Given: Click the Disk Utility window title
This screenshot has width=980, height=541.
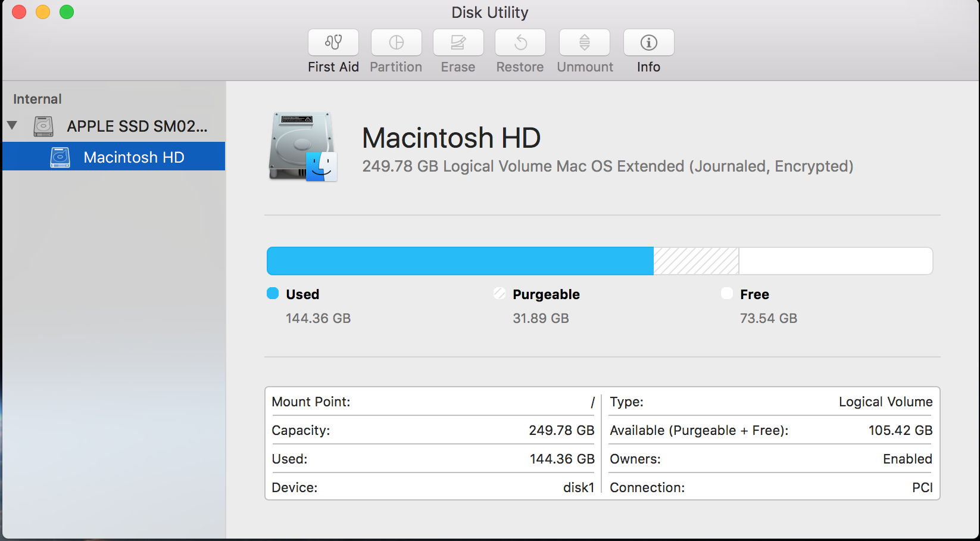Looking at the screenshot, I should click(x=490, y=13).
